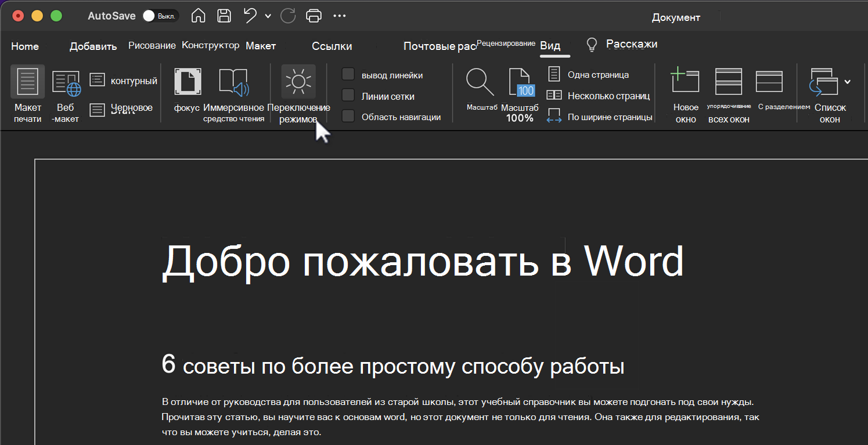This screenshot has width=868, height=445.
Task: Open the Конструктор tab
Action: point(211,45)
